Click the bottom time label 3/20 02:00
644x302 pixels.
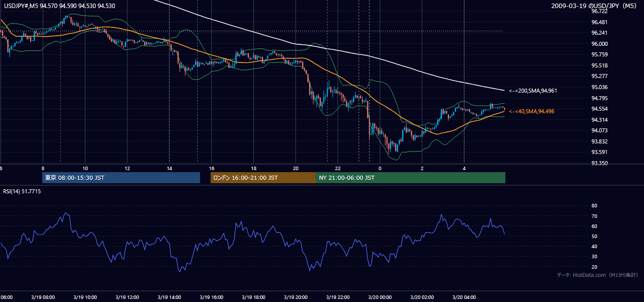pyautogui.click(x=422, y=297)
